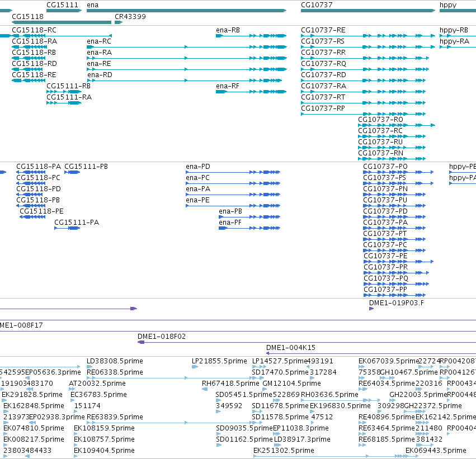
Task: Click the CG10737 gene span bar at top
Action: pyautogui.click(x=368, y=11)
